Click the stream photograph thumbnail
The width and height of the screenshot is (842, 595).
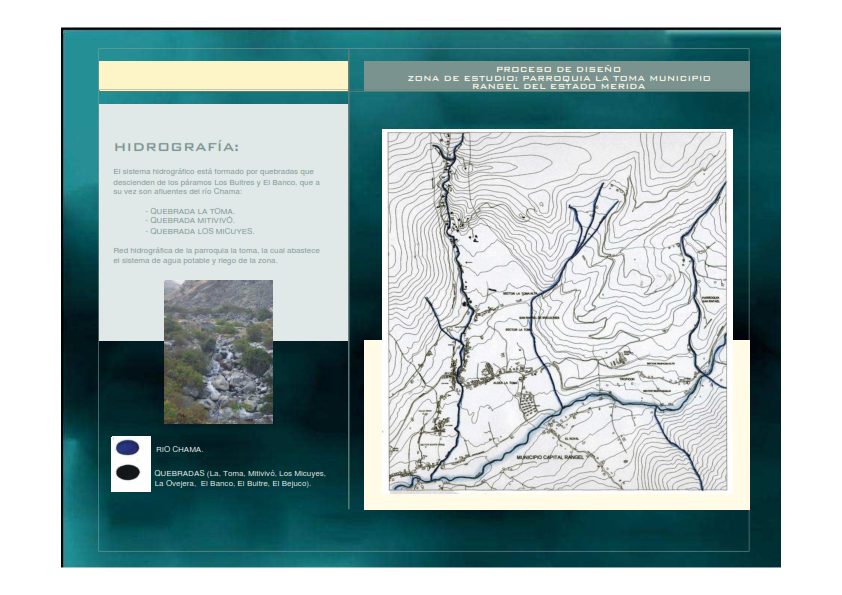pos(219,352)
